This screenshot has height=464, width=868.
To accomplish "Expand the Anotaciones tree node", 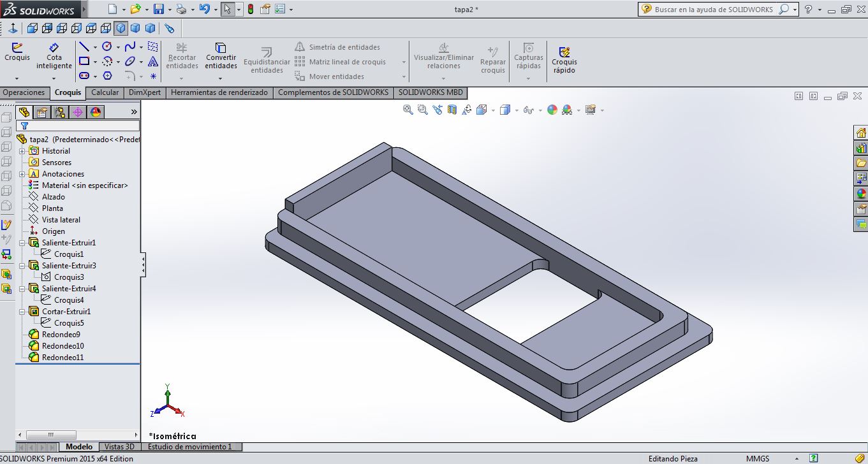I will [22, 174].
